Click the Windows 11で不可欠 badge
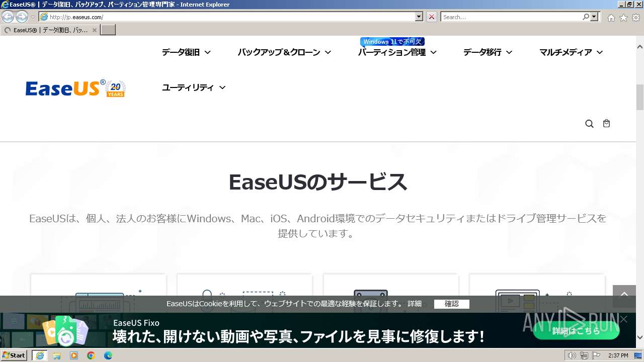Image resolution: width=644 pixels, height=362 pixels. click(x=392, y=42)
